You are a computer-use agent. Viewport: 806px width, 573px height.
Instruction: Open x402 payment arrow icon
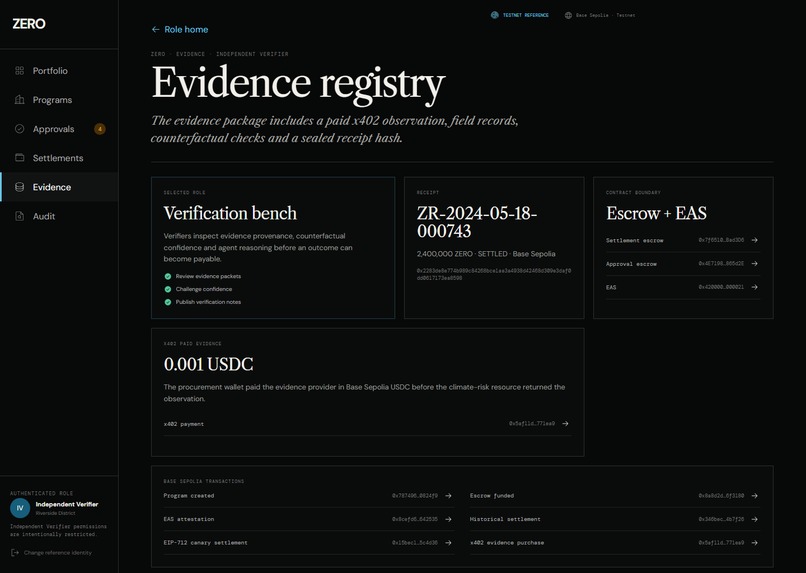[565, 424]
